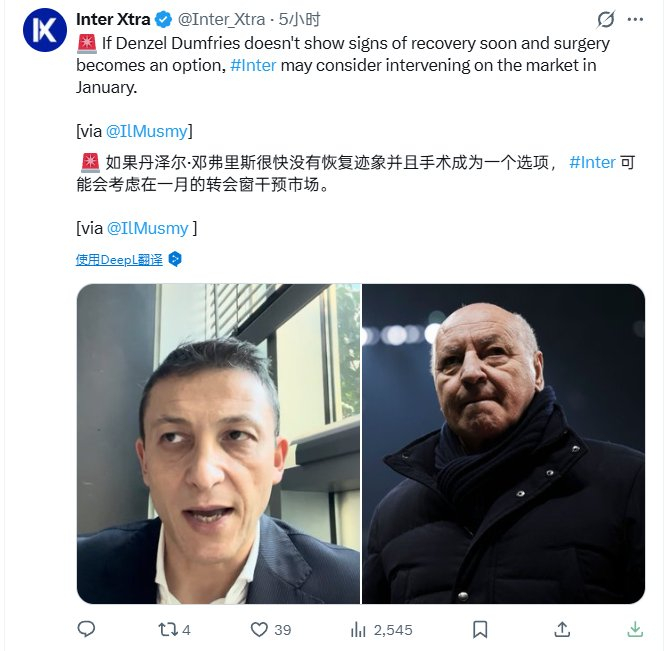Like the tweet via heart icon

pyautogui.click(x=259, y=629)
